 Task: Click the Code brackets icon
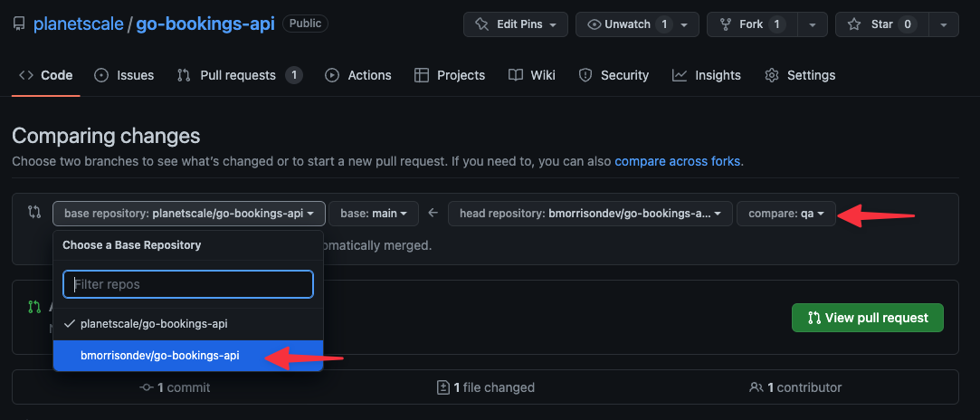(26, 76)
